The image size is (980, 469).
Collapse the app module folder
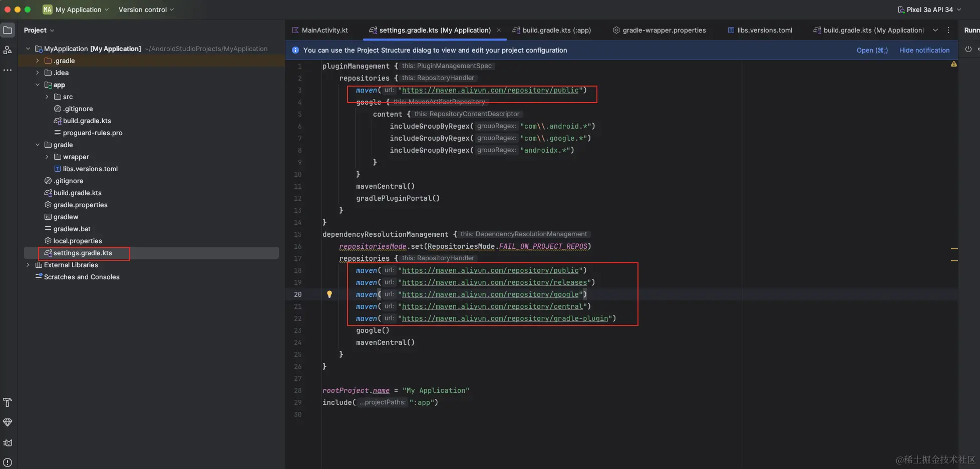[38, 85]
